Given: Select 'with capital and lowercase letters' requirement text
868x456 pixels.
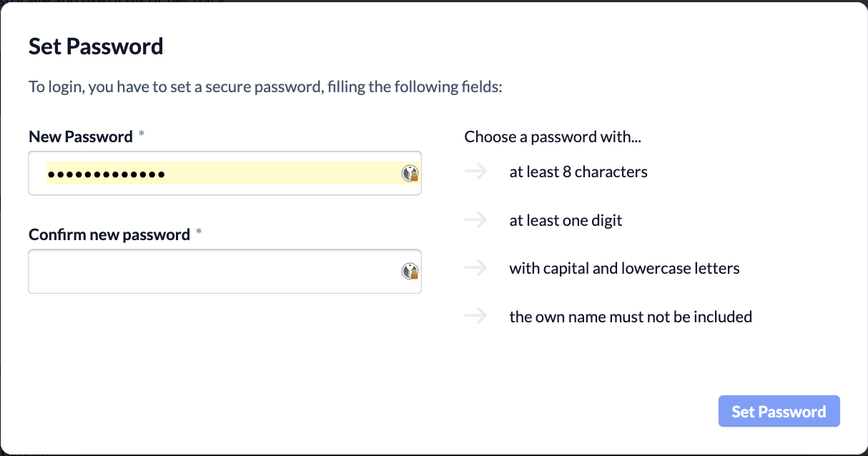Looking at the screenshot, I should pos(624,268).
